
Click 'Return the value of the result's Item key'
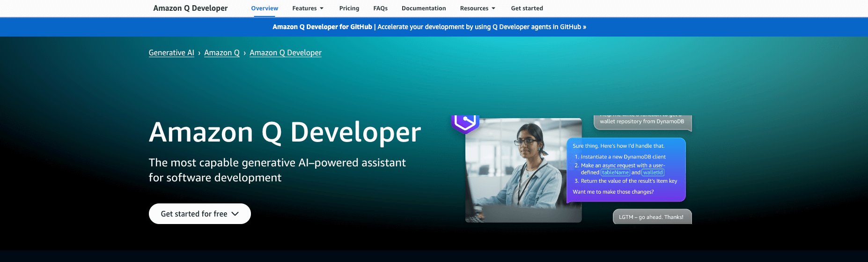(629, 181)
